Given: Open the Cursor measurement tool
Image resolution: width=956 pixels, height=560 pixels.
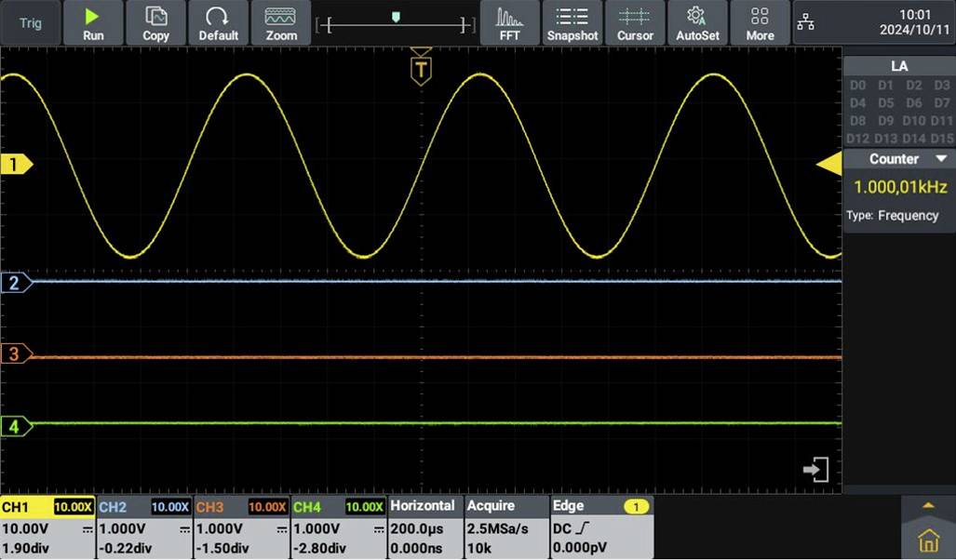Looking at the screenshot, I should tap(636, 23).
